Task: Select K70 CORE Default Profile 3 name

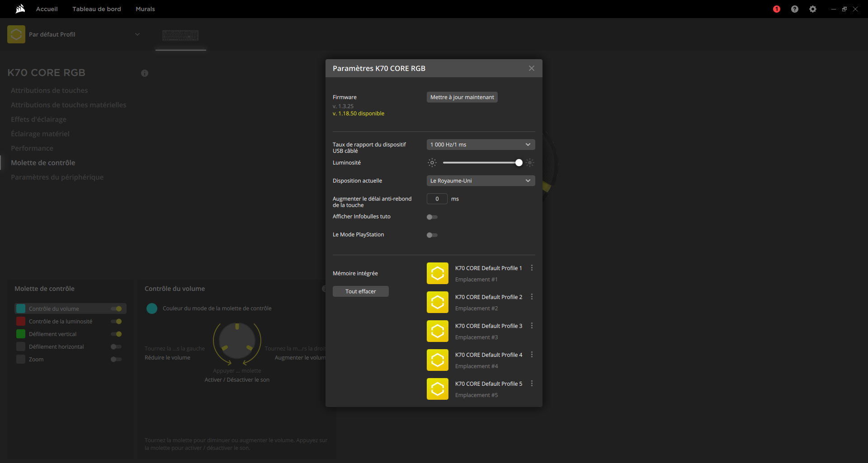Action: click(489, 326)
